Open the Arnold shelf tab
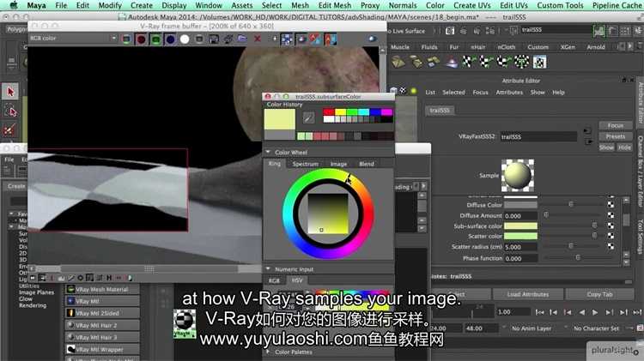 [596, 47]
